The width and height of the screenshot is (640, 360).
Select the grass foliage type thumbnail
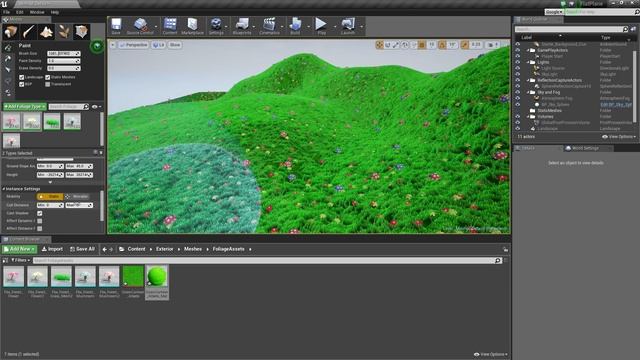click(x=52, y=121)
